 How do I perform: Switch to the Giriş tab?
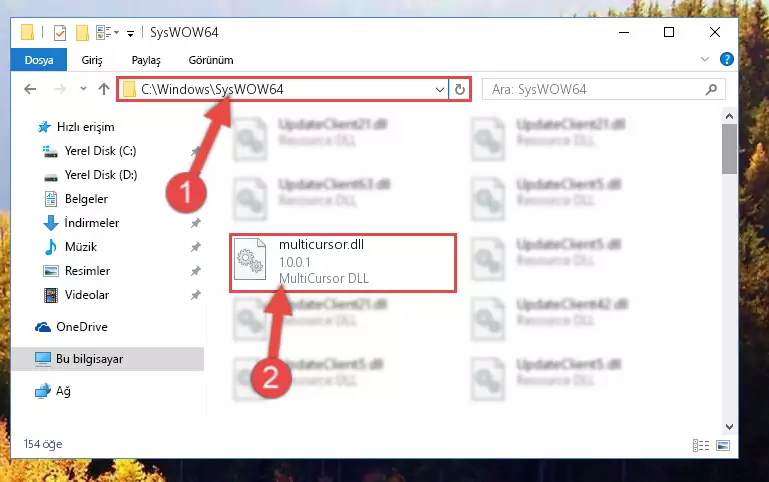92,60
